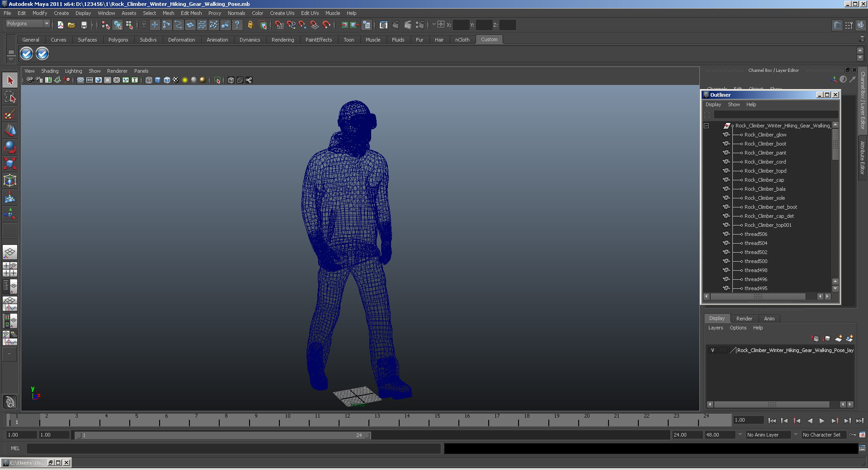Activate the Scale tool cube icon
Viewport: 868px width, 470px height.
click(x=10, y=164)
